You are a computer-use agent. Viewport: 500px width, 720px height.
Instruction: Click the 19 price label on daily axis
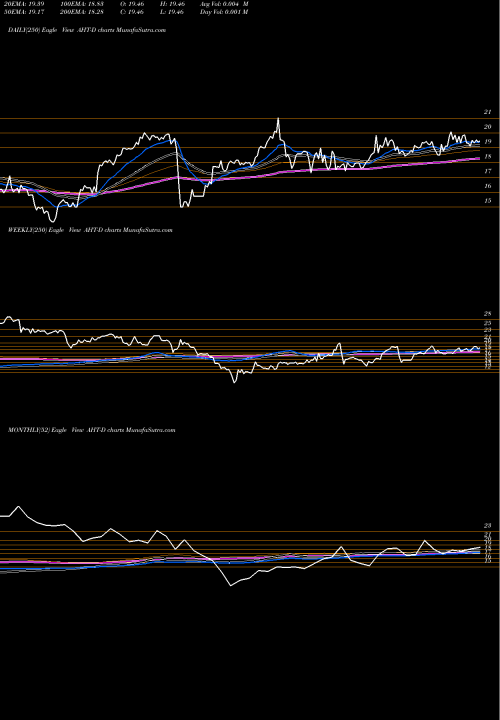pyautogui.click(x=488, y=142)
